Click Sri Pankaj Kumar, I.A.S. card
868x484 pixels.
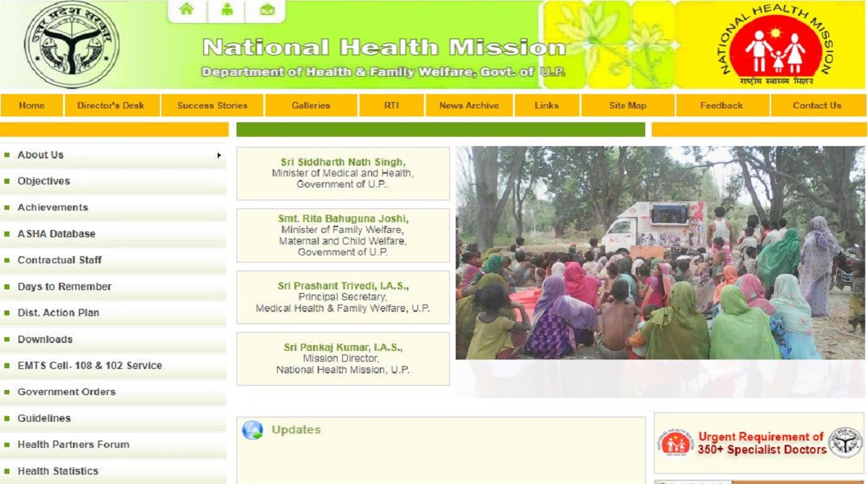343,359
